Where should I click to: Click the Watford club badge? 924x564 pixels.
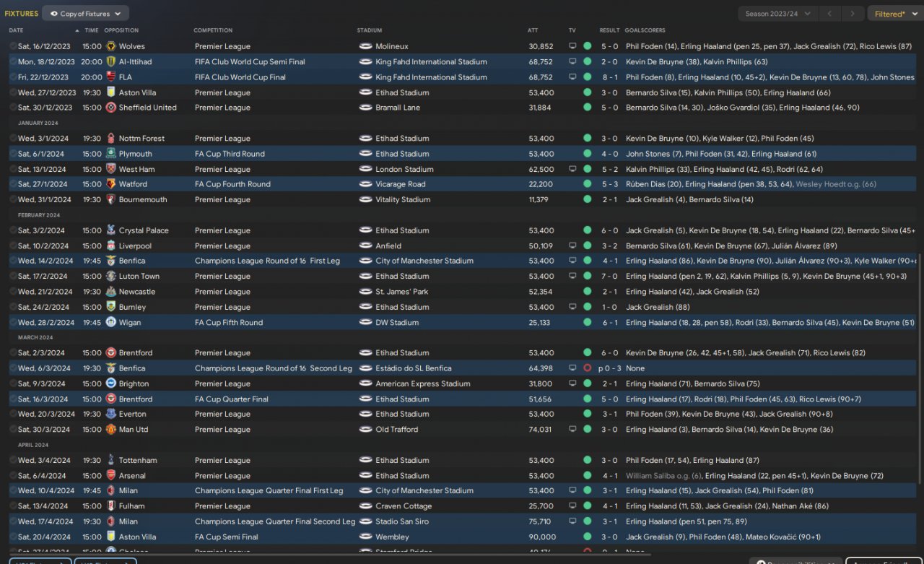[111, 184]
